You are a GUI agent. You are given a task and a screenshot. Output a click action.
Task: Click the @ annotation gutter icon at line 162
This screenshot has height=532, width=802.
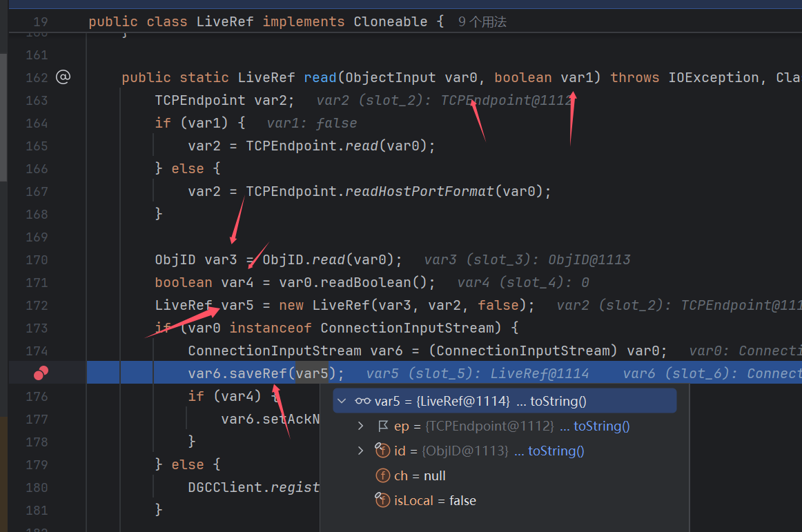(x=63, y=77)
